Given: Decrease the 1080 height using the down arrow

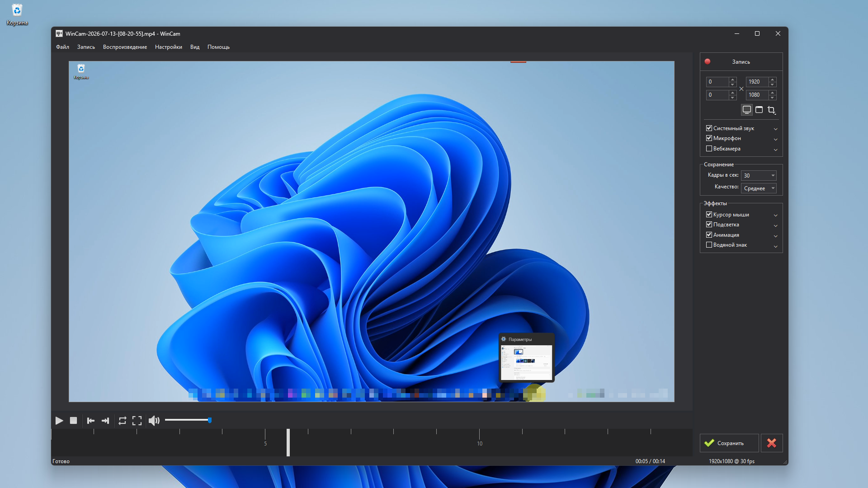Looking at the screenshot, I should point(773,98).
